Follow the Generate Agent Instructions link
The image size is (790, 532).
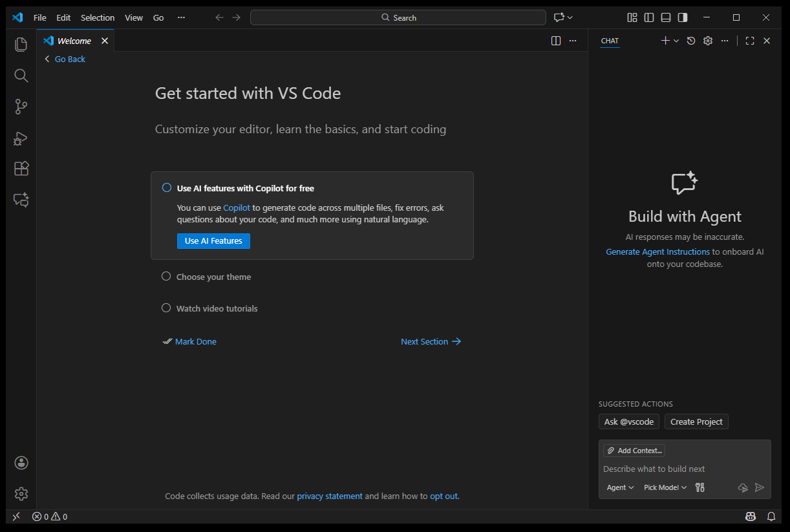[657, 252]
